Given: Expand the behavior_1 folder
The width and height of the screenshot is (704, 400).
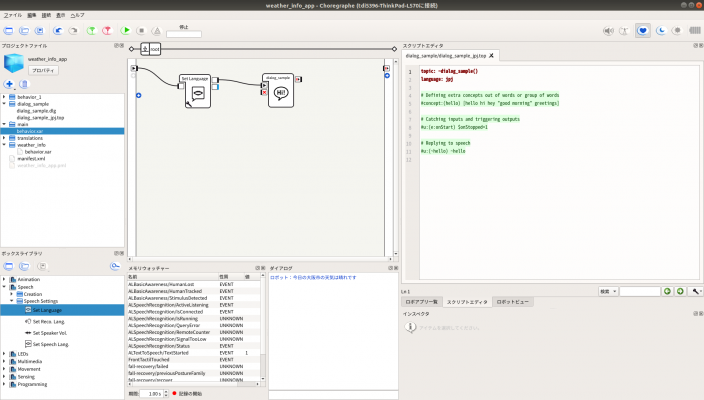Looking at the screenshot, I should coord(4,97).
